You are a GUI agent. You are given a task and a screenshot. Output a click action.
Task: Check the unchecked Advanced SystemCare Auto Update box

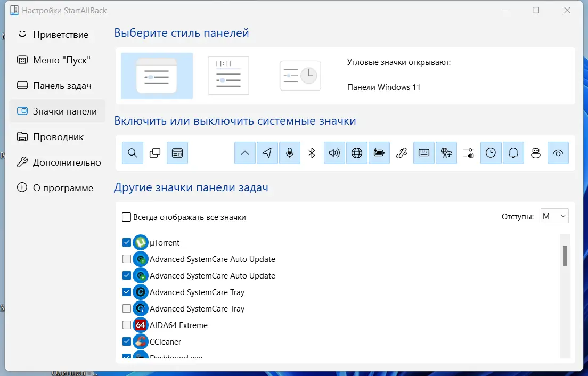[x=127, y=259]
